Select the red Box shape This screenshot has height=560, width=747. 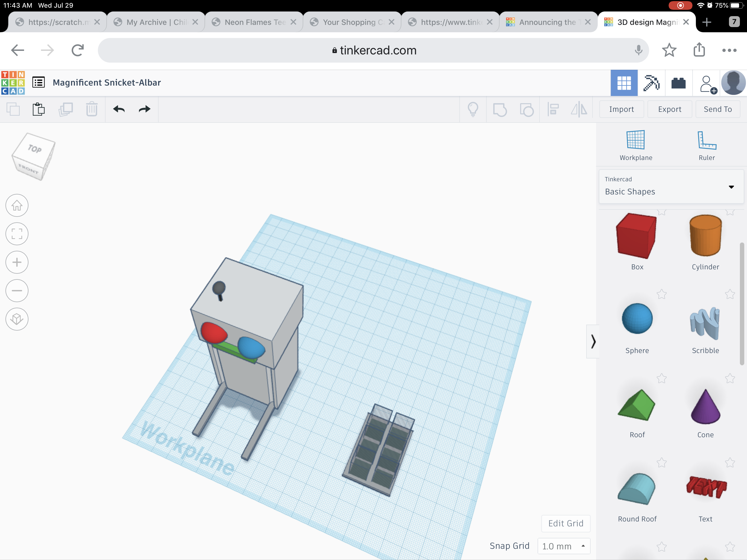pyautogui.click(x=636, y=236)
